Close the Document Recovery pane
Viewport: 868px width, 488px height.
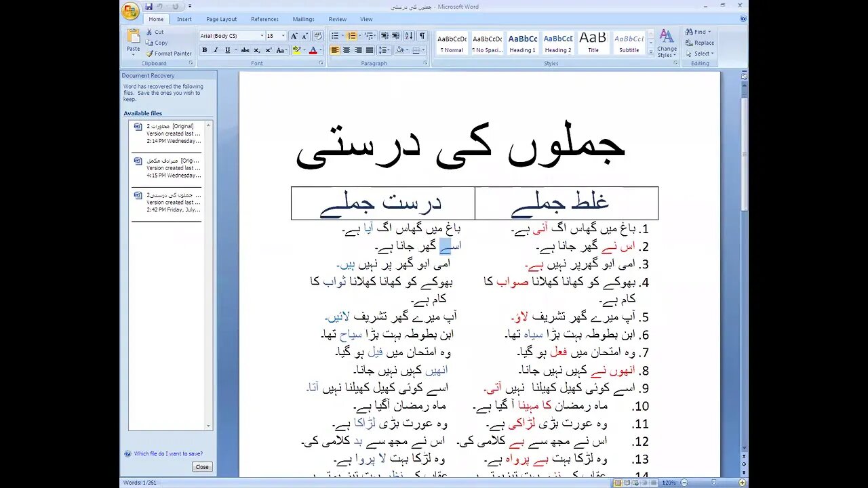[x=202, y=467]
